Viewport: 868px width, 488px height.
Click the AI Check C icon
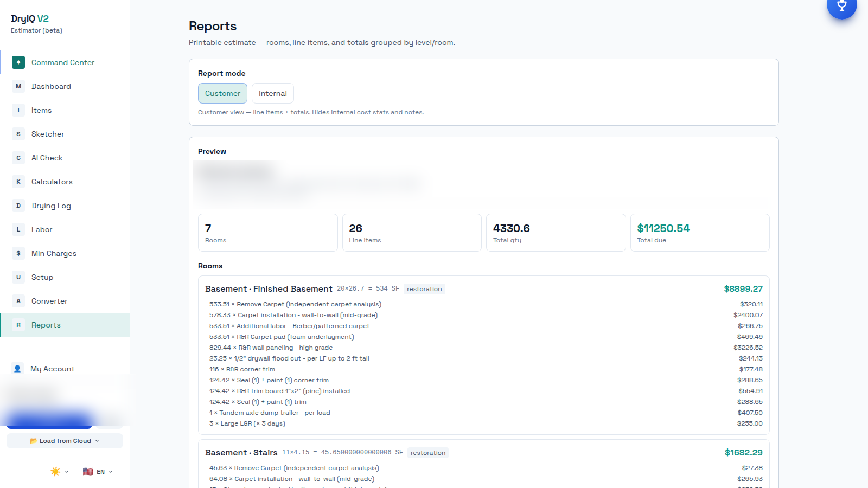point(18,158)
